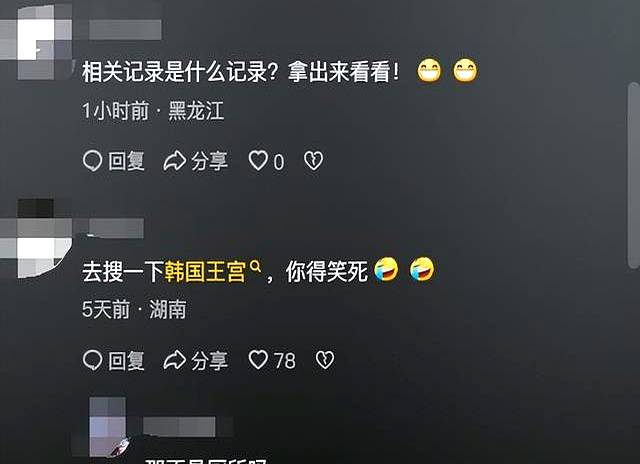Click reply bubble icon under Heilongjiang comment
The image size is (640, 464).
(92, 161)
